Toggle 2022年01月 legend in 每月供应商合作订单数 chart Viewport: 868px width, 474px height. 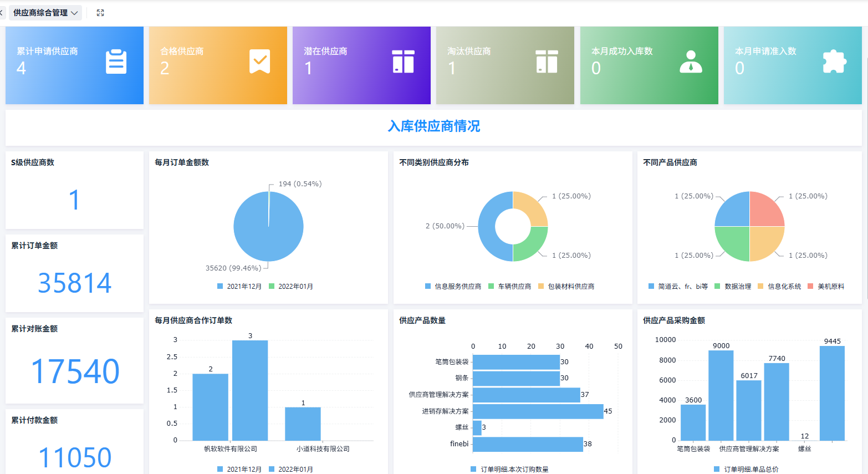tap(290, 470)
